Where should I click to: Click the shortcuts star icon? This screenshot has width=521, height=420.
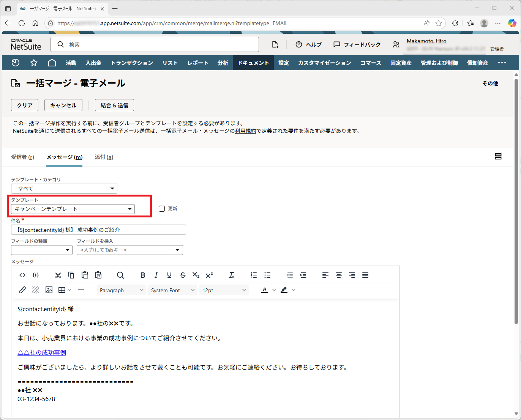click(x=34, y=63)
